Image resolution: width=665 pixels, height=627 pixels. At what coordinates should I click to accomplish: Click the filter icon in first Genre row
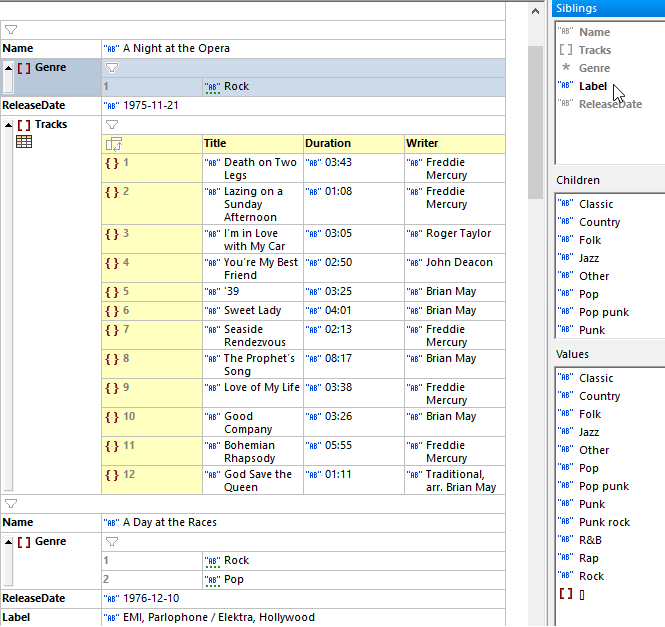(x=112, y=68)
